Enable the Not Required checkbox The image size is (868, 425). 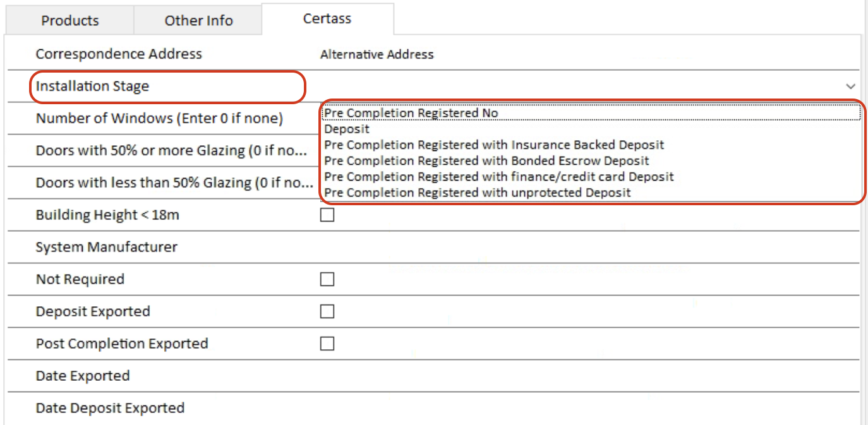click(327, 279)
